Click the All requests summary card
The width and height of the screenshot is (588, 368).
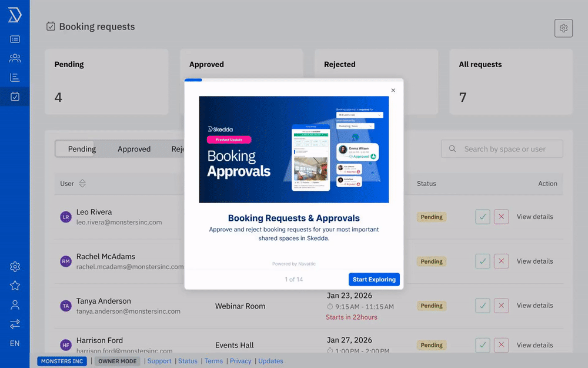[x=511, y=81]
